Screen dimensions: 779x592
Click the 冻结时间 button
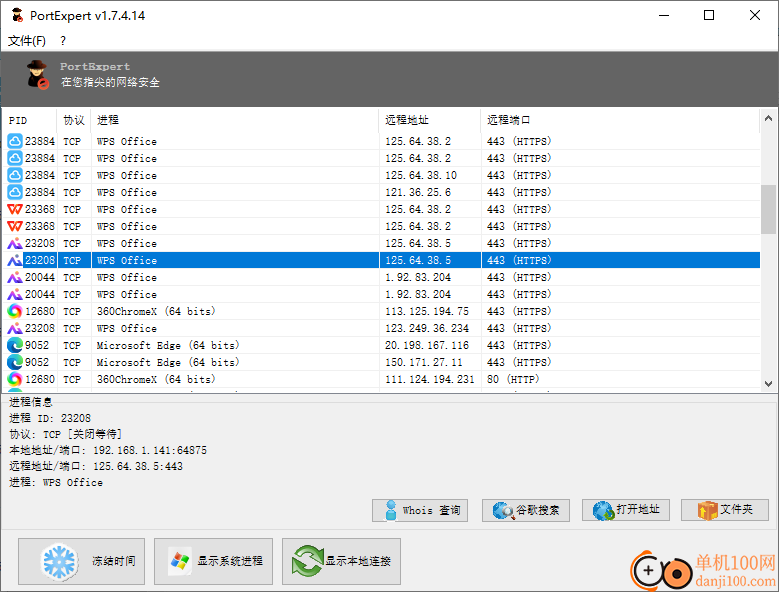coord(81,561)
